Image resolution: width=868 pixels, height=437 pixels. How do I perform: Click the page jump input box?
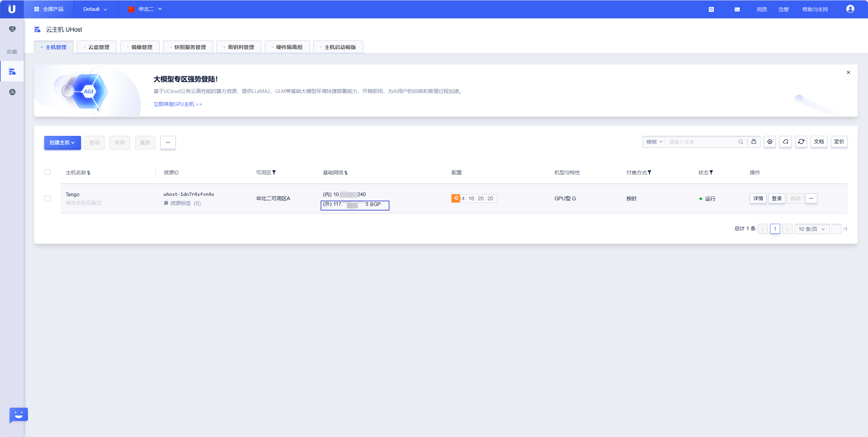(836, 229)
